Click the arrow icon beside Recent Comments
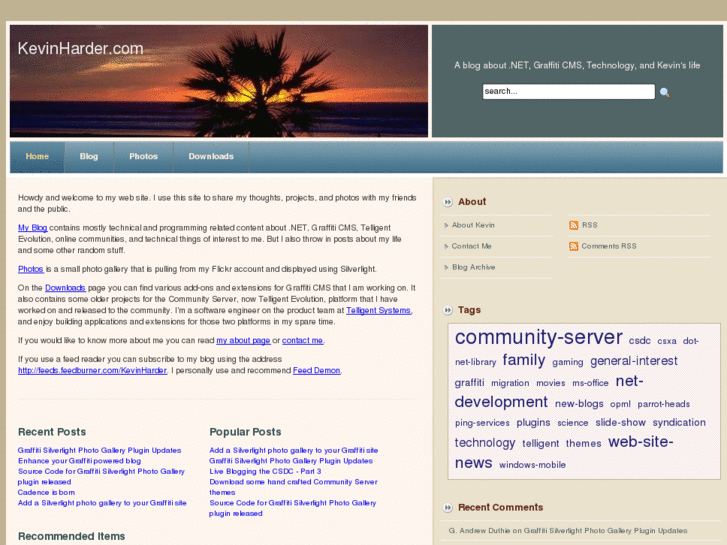The width and height of the screenshot is (727, 545). pyautogui.click(x=447, y=507)
